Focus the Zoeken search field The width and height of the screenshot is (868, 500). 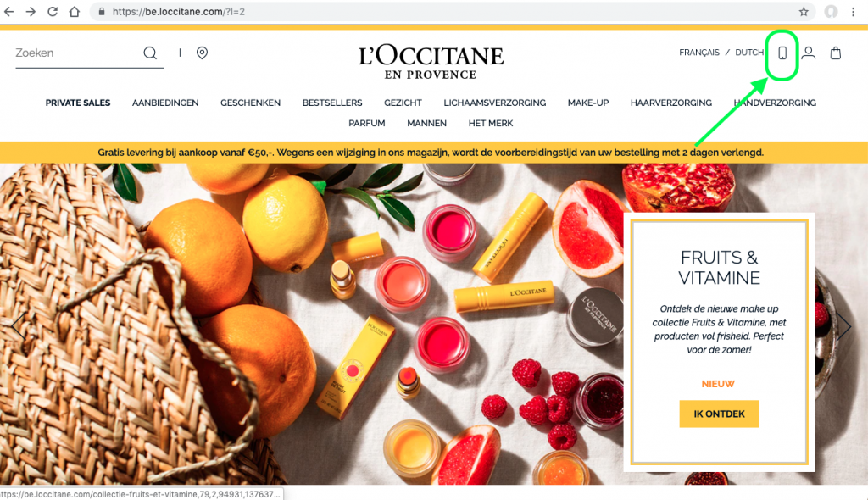[77, 53]
